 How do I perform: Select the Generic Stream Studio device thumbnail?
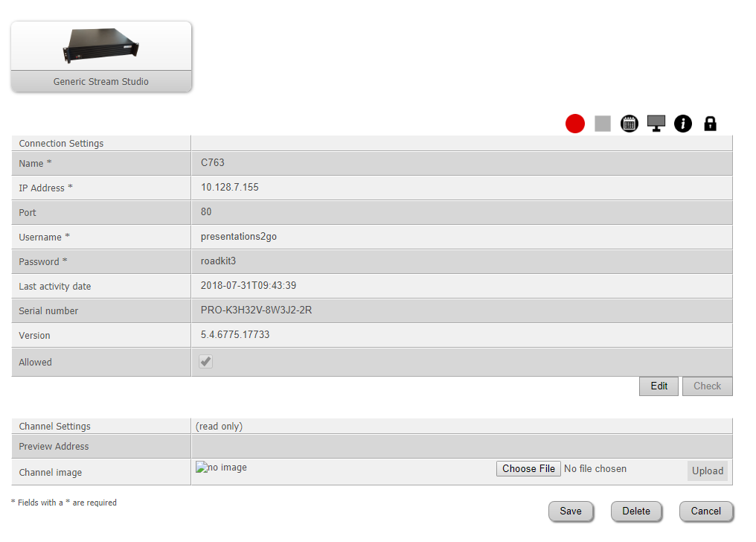(x=101, y=57)
